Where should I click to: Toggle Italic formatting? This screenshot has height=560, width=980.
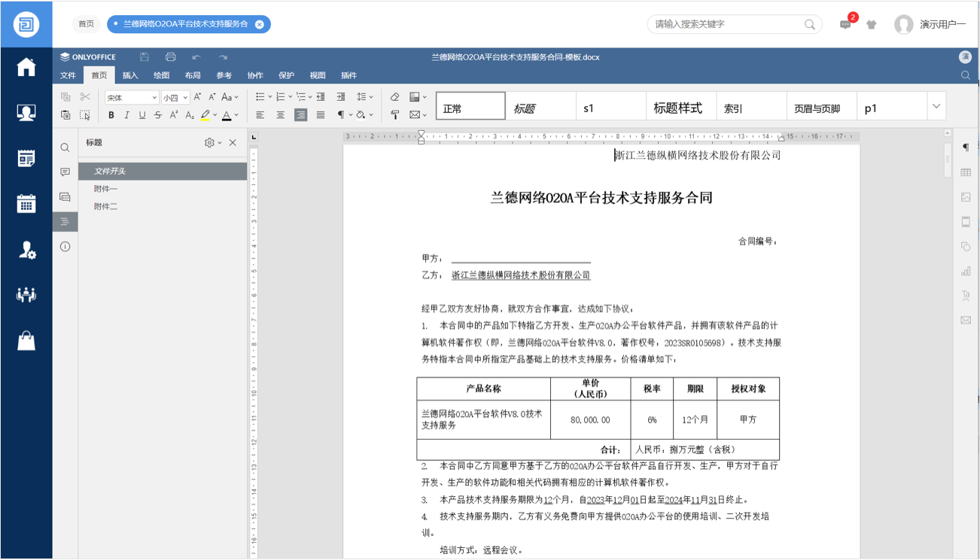click(x=126, y=115)
